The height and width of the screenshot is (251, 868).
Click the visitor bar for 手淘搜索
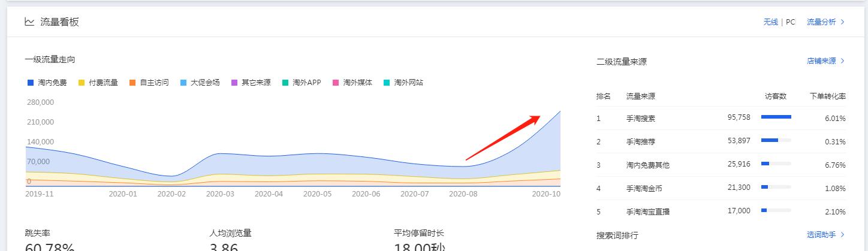[x=776, y=117]
